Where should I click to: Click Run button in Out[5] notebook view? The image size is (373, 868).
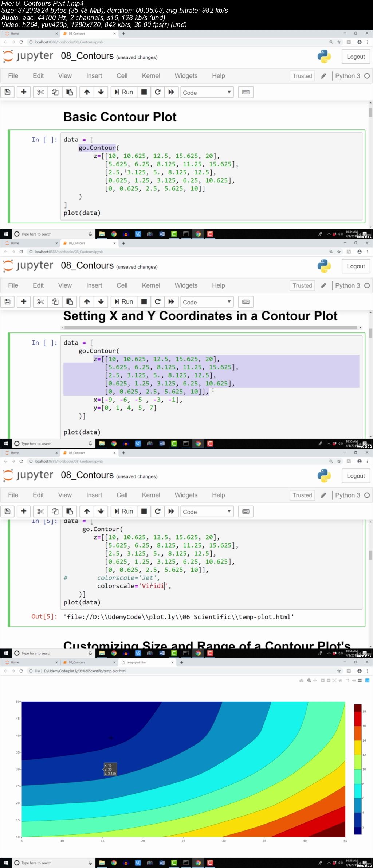124,511
